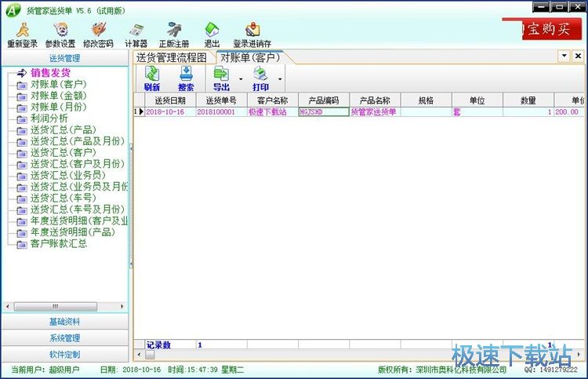588x379 pixels.
Task: Expand the 送货管理 sidebar section
Action: pos(65,58)
